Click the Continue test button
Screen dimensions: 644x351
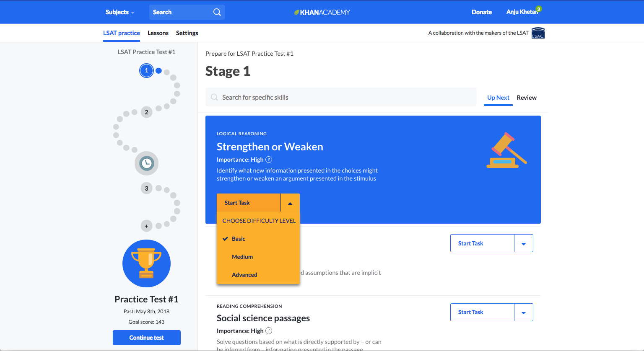(x=147, y=338)
